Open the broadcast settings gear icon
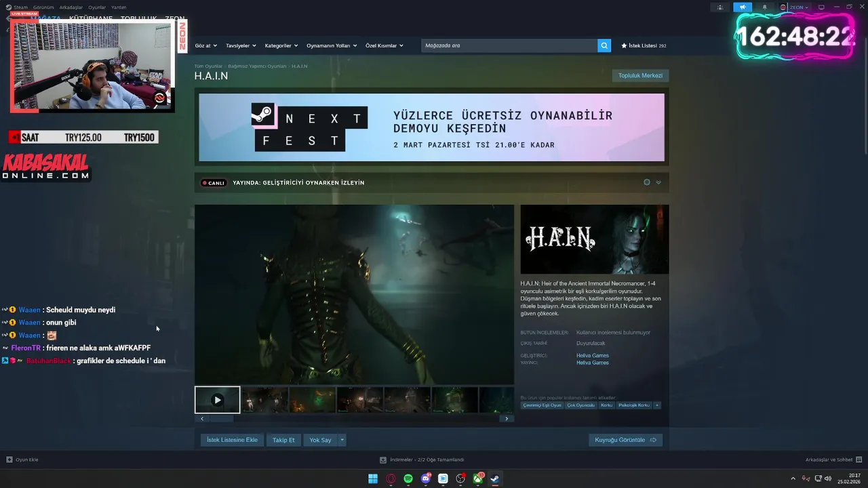This screenshot has height=488, width=868. (647, 182)
